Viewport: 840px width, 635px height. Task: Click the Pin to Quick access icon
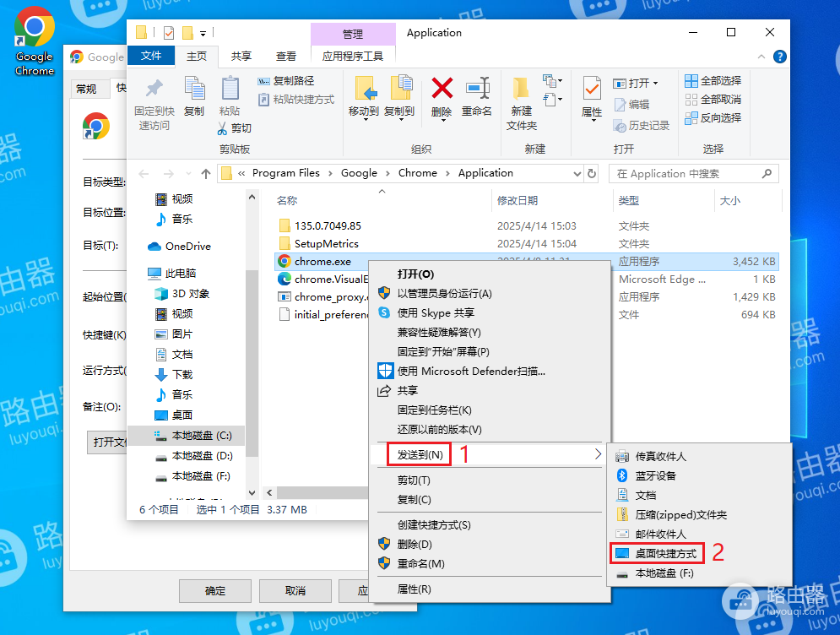pos(154,88)
